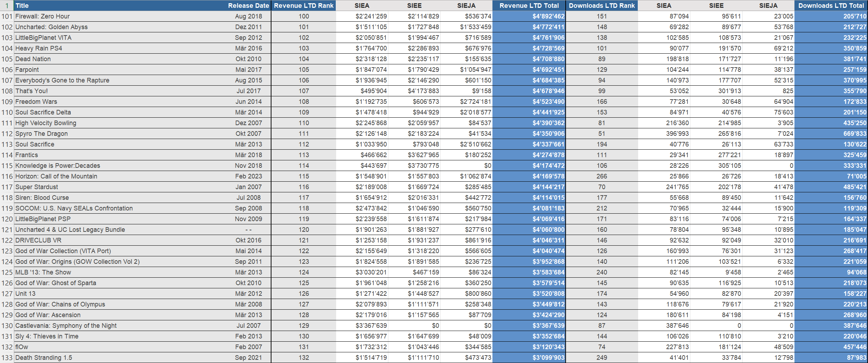
Task: Select the 'DRIVECLUB VR' title cell
Action: 120,240
